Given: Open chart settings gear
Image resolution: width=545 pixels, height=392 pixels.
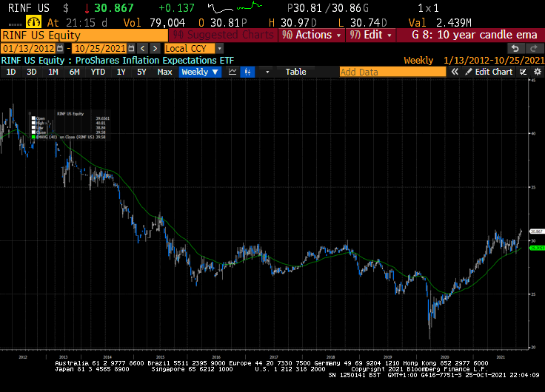Looking at the screenshot, I should pos(538,72).
